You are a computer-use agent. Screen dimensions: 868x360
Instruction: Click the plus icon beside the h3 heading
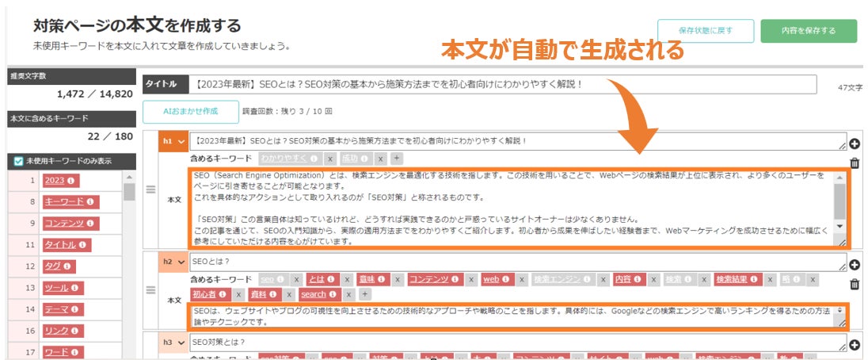(x=855, y=346)
